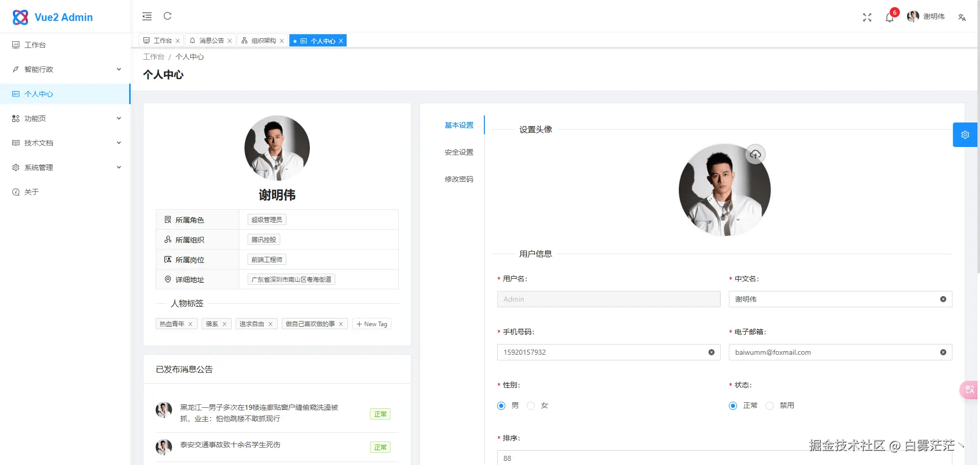980x465 pixels.
Task: Expand the 功能页 sidebar menu
Action: (x=65, y=118)
